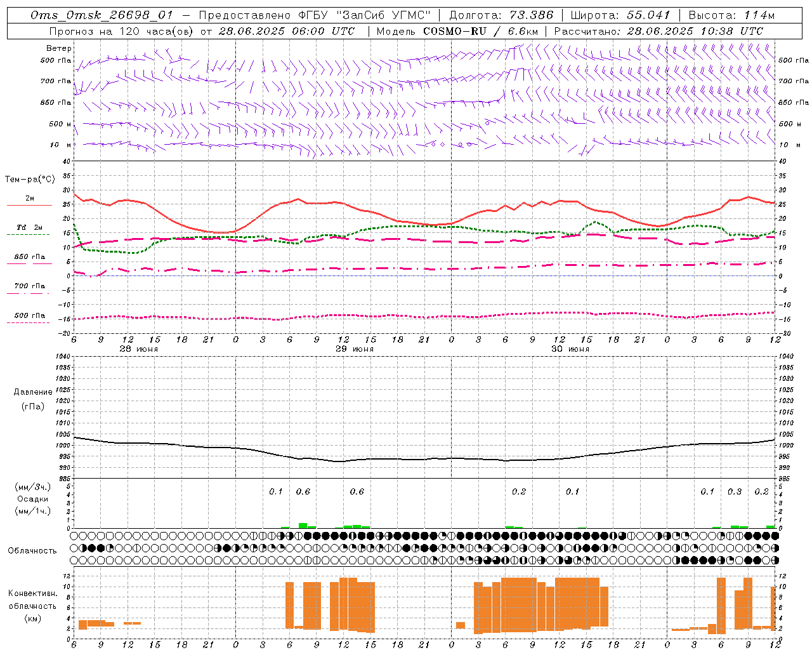Click the Высота: 114м header field
The image size is (812, 650).
pyautogui.click(x=731, y=15)
